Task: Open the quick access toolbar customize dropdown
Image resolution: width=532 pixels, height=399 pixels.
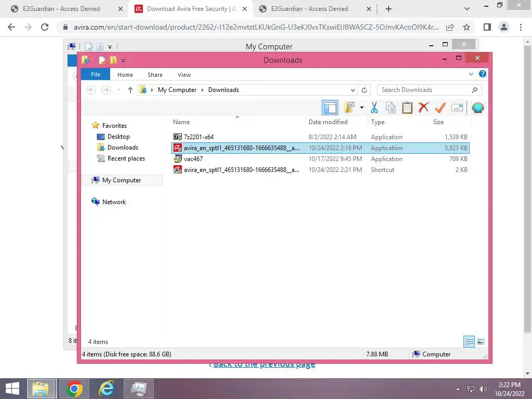Action: (x=123, y=61)
